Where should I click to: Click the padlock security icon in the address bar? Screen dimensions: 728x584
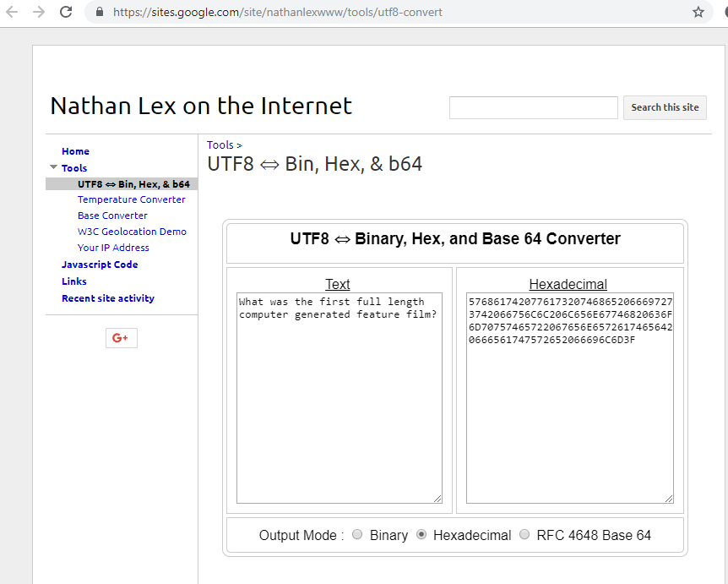pyautogui.click(x=99, y=13)
